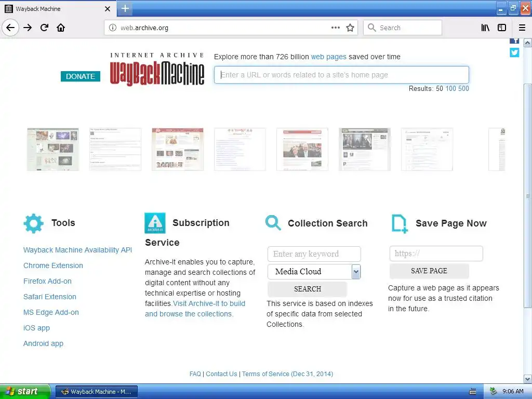Click the Save Page Now document icon
This screenshot has height=399, width=532.
click(x=400, y=223)
